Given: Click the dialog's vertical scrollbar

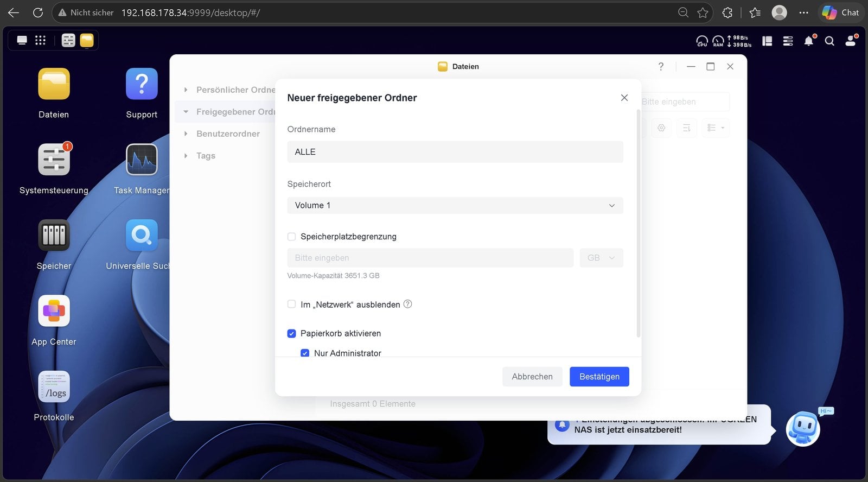Looking at the screenshot, I should [639, 223].
